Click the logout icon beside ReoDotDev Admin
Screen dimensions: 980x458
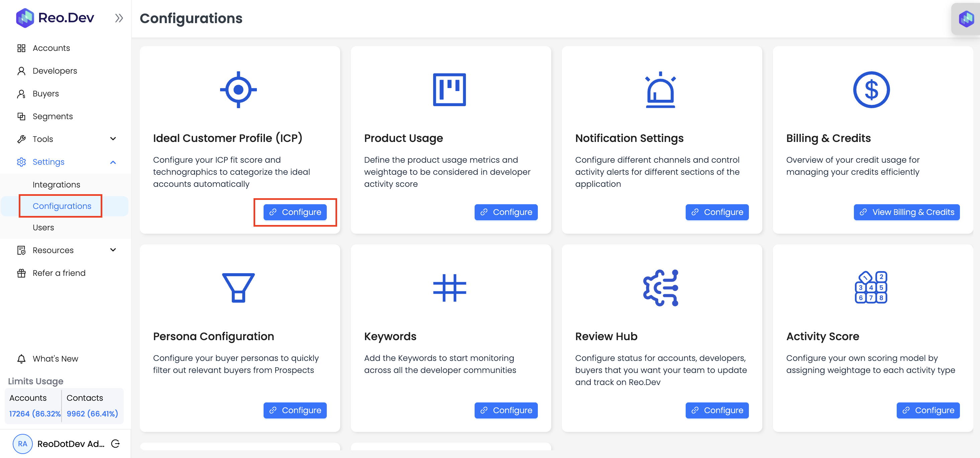pos(115,444)
